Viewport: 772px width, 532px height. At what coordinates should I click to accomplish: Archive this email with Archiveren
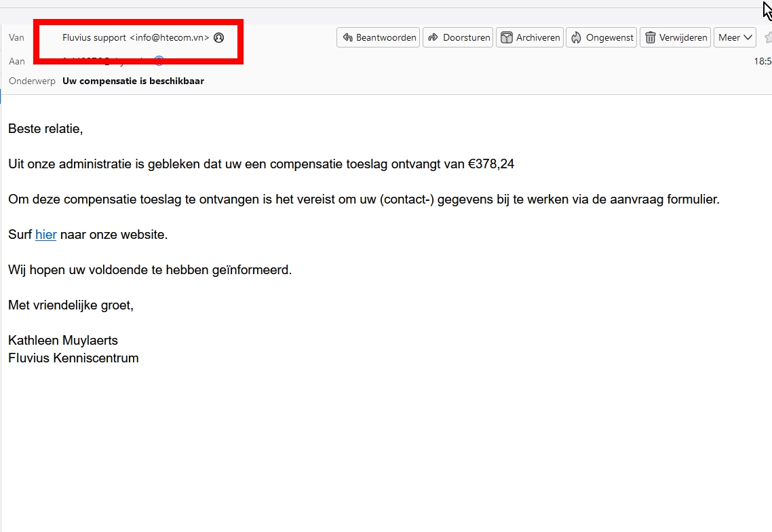(530, 38)
